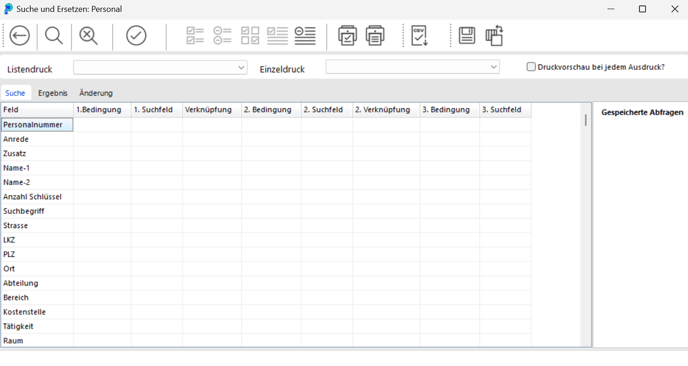
Task: Start search with the magnifier icon
Action: coord(54,36)
